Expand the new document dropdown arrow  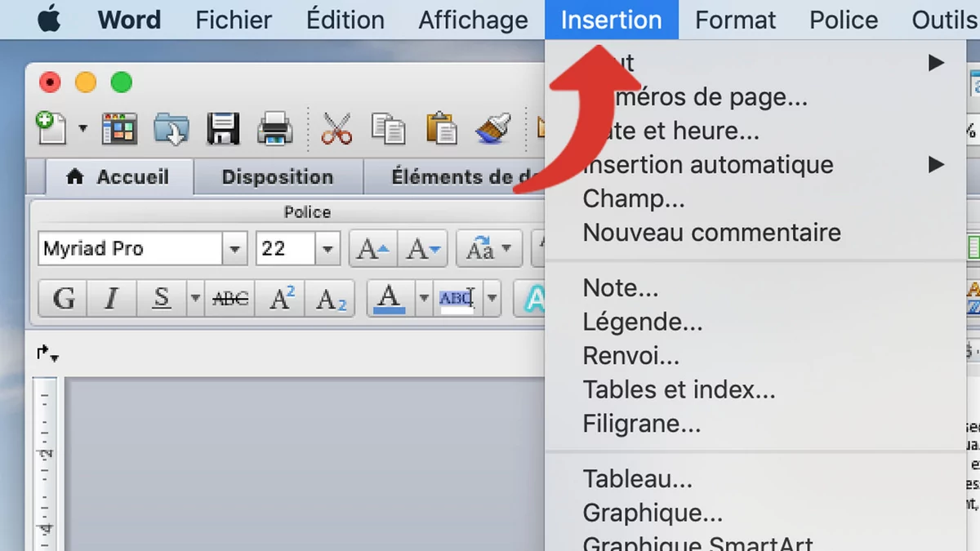pyautogui.click(x=82, y=129)
